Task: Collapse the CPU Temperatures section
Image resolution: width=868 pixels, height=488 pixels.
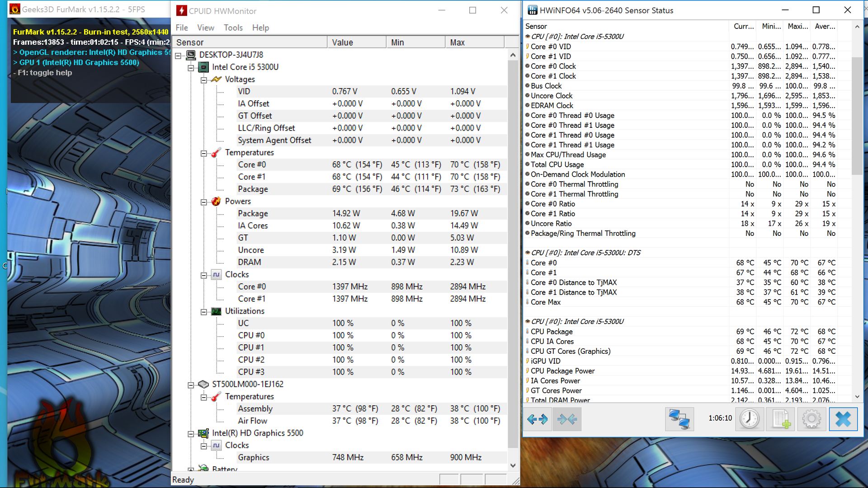Action: (204, 153)
